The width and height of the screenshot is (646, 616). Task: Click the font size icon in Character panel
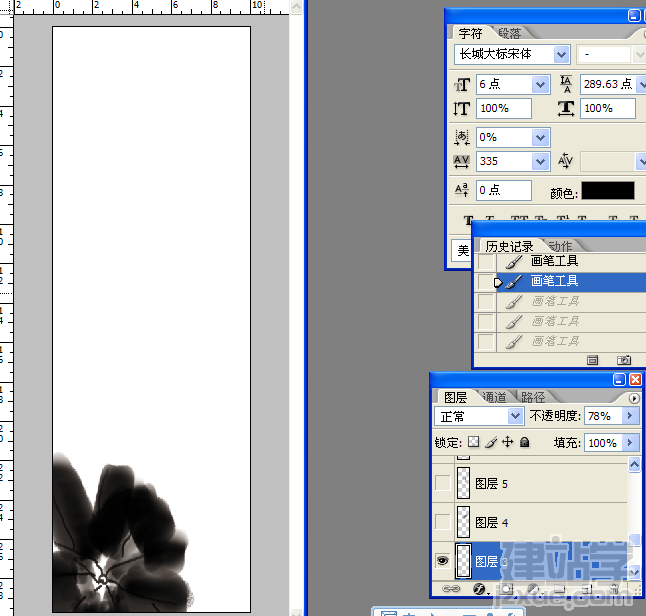[462, 85]
